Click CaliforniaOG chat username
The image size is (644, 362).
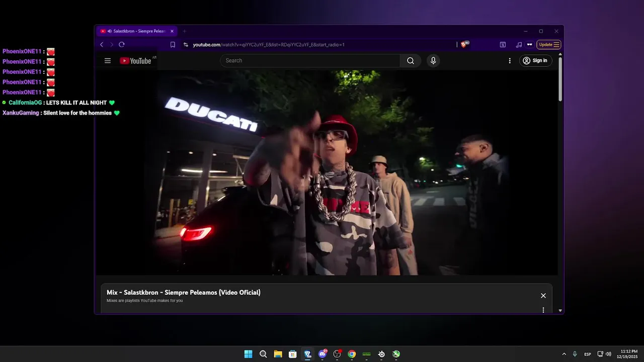tap(25, 103)
